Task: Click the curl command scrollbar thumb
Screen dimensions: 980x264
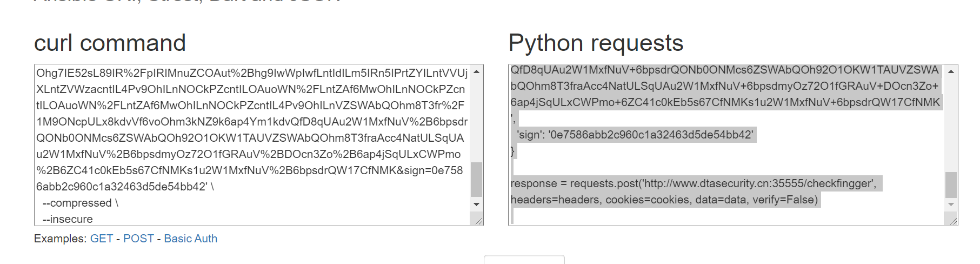Action: 476,179
